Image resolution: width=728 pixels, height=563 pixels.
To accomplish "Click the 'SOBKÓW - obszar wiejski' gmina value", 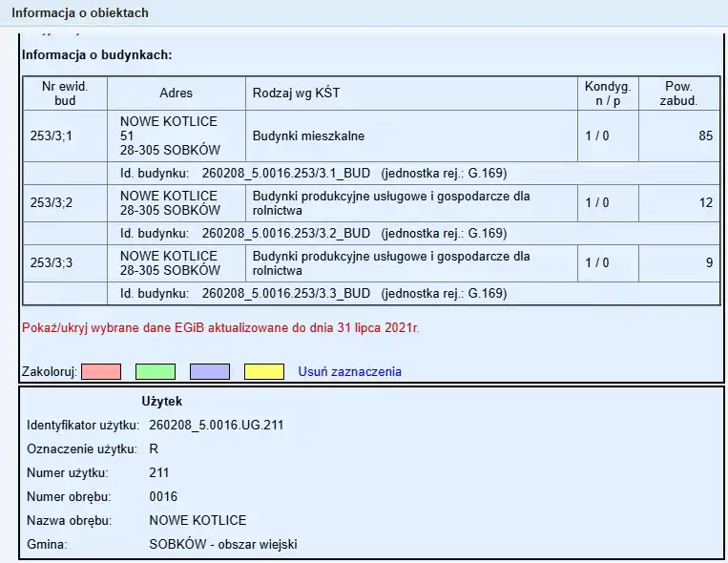I will (x=223, y=544).
